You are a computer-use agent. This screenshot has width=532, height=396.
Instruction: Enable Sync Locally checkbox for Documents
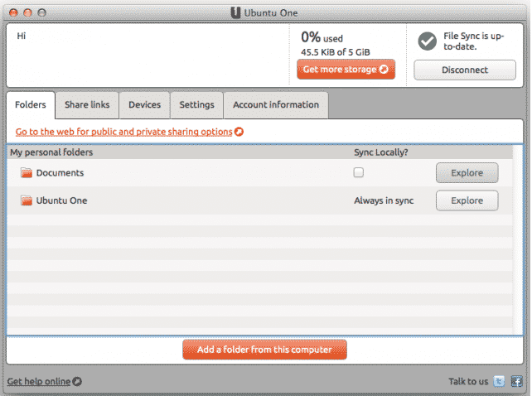click(x=359, y=172)
